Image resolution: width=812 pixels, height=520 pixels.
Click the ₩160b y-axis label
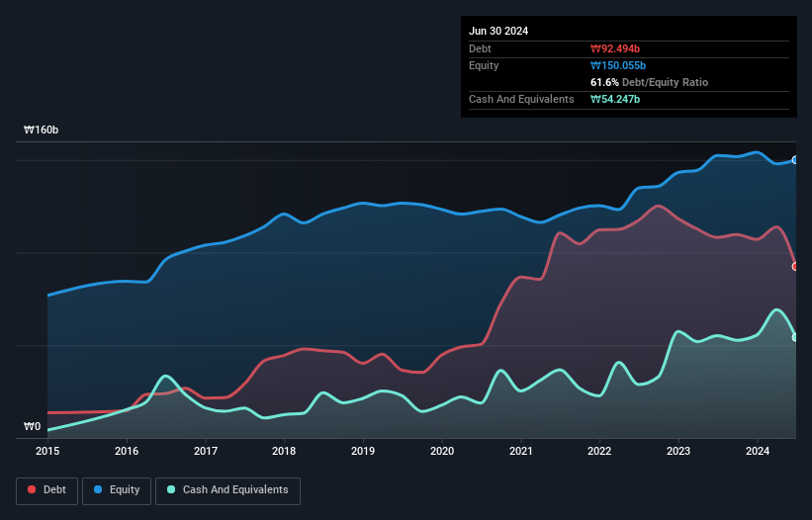(x=41, y=130)
